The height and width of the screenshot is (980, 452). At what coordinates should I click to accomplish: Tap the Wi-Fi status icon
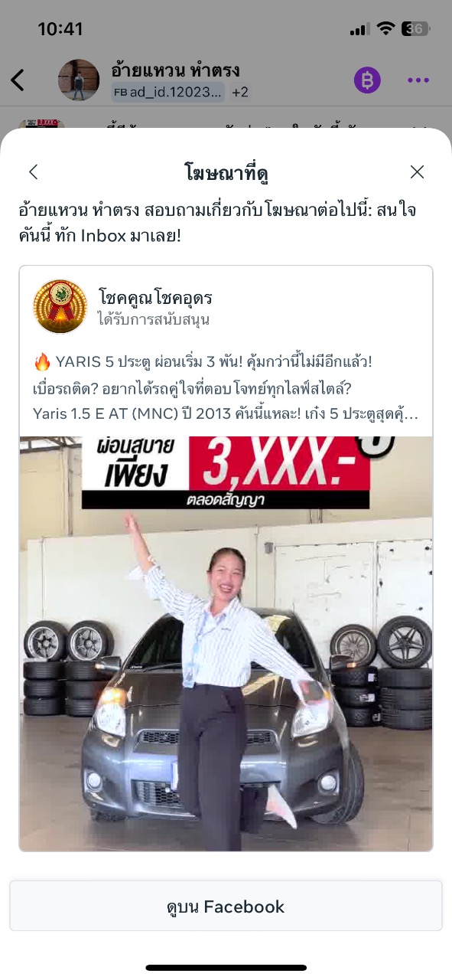click(x=386, y=29)
